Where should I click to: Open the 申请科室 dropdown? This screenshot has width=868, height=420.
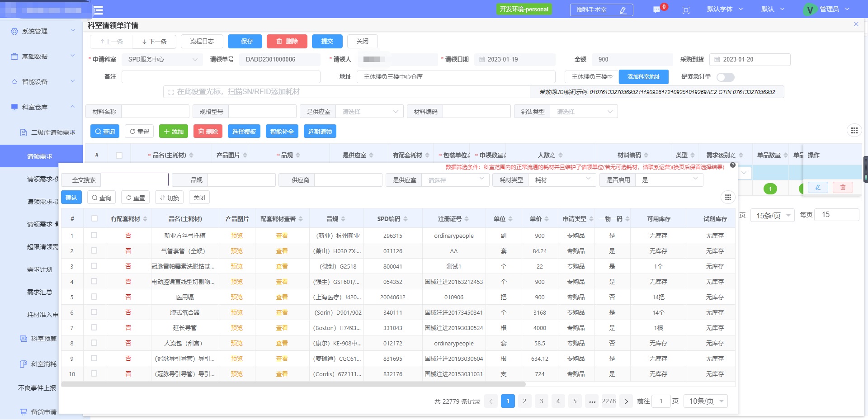click(x=162, y=59)
